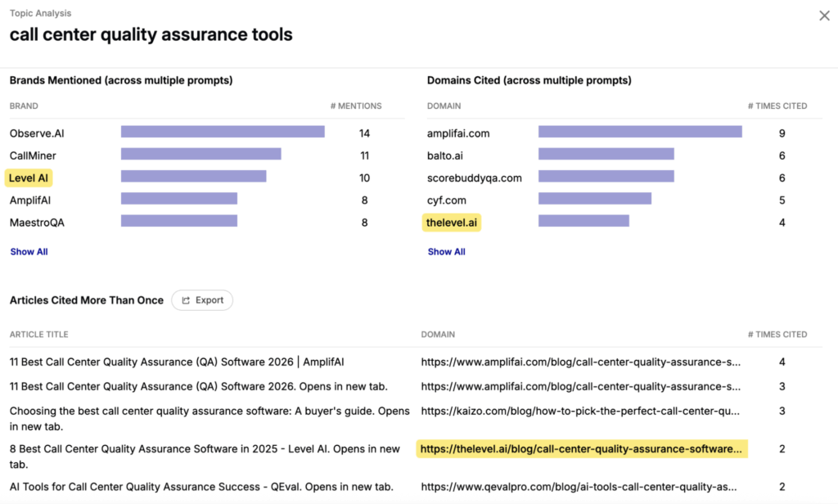This screenshot has width=838, height=504.
Task: Click the thelevel.ai citations bar
Action: pyautogui.click(x=583, y=221)
